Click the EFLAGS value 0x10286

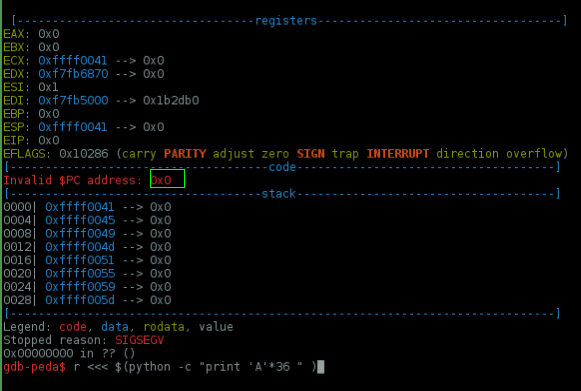point(84,154)
